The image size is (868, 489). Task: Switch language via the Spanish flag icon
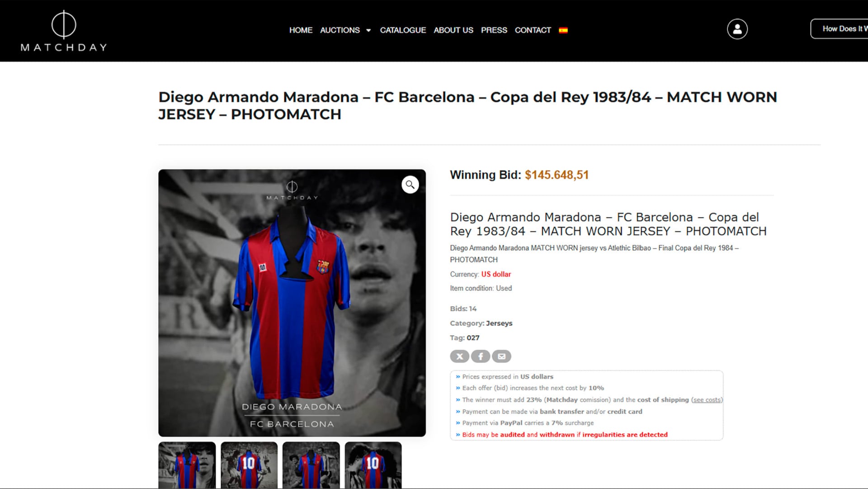click(x=563, y=30)
